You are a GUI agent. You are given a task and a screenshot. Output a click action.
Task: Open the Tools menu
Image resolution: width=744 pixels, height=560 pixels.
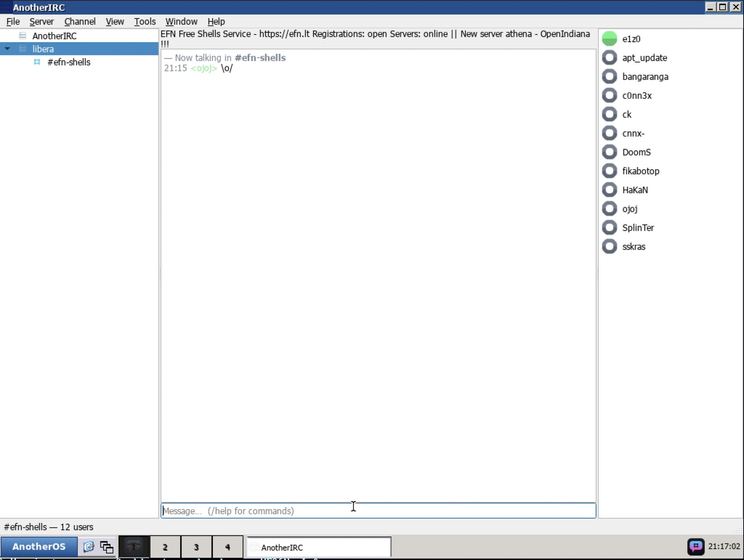[145, 22]
